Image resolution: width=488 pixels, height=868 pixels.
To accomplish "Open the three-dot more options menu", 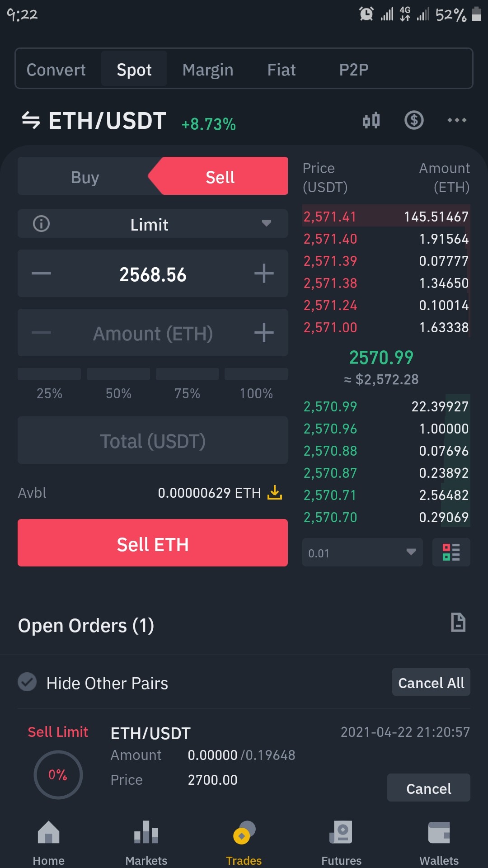I will [457, 120].
